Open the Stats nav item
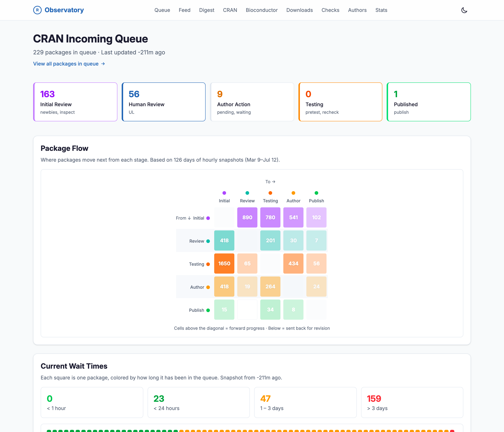 point(381,10)
